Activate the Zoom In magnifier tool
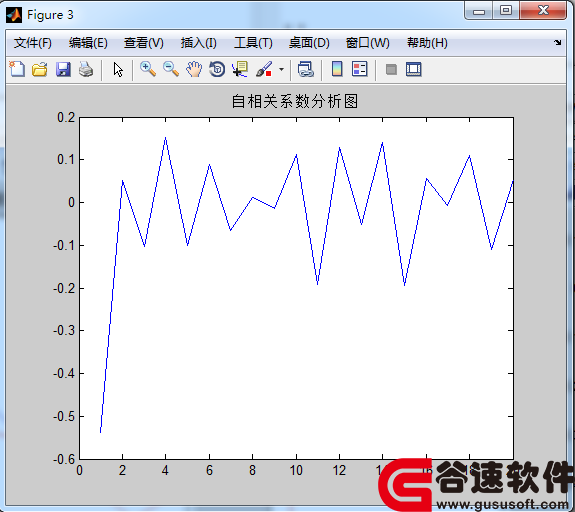Image resolution: width=575 pixels, height=512 pixels. tap(148, 69)
